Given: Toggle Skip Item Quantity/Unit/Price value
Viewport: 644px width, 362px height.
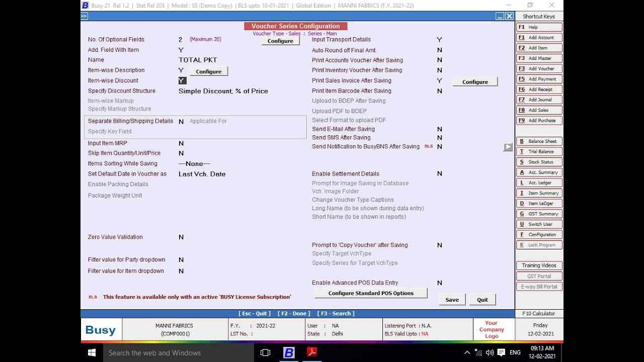Looking at the screenshot, I should point(181,153).
